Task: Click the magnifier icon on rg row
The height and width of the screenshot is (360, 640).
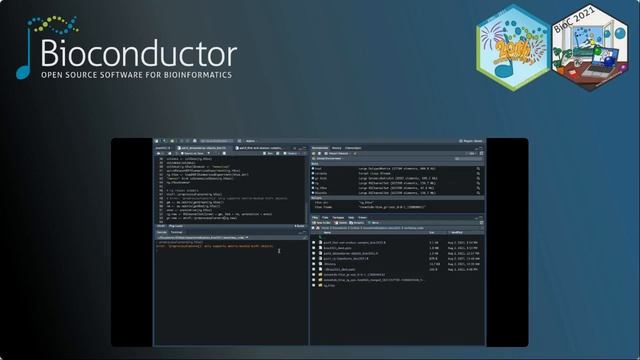Action: (478, 183)
